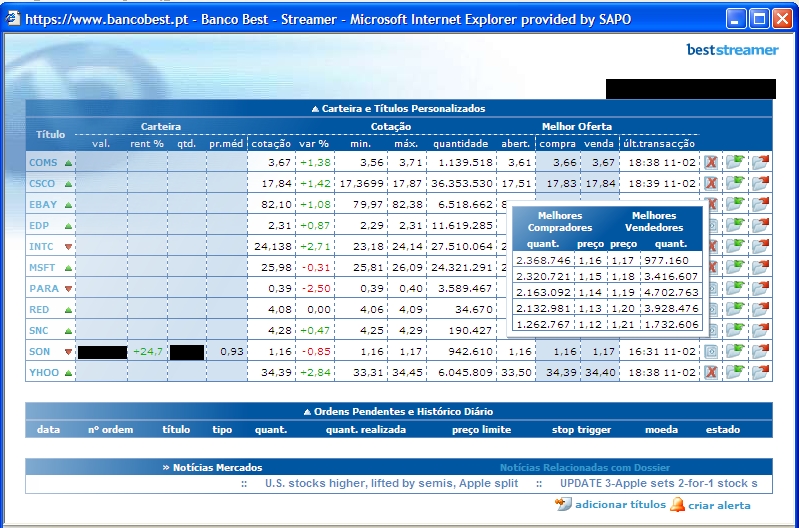Viewport: 799px width, 528px height.
Task: Open the EBAY ticker link
Action: [43, 204]
